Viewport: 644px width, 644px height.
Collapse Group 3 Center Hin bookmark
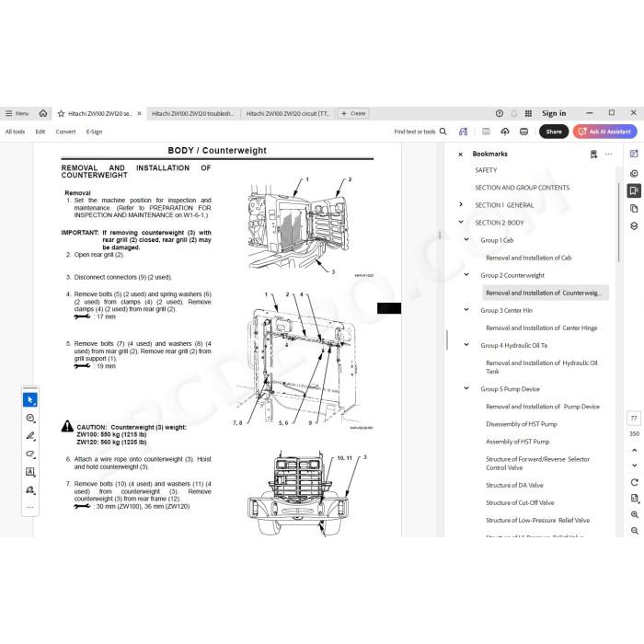click(466, 310)
